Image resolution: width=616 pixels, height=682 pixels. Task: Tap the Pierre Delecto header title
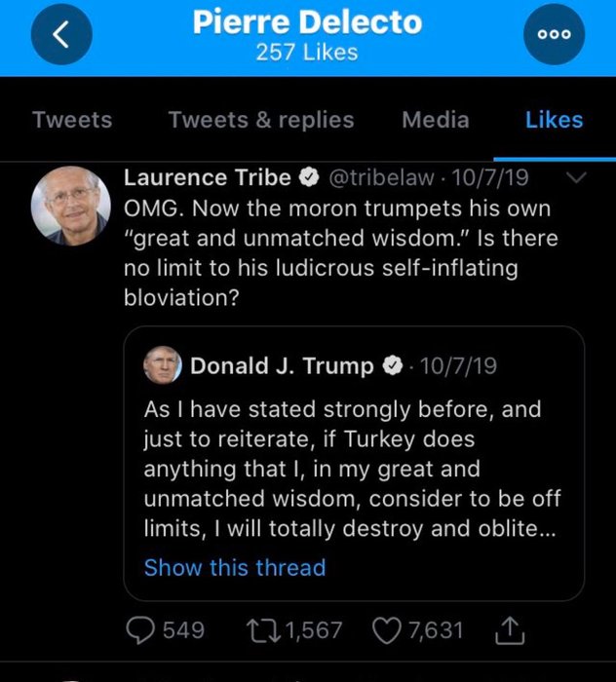(308, 23)
